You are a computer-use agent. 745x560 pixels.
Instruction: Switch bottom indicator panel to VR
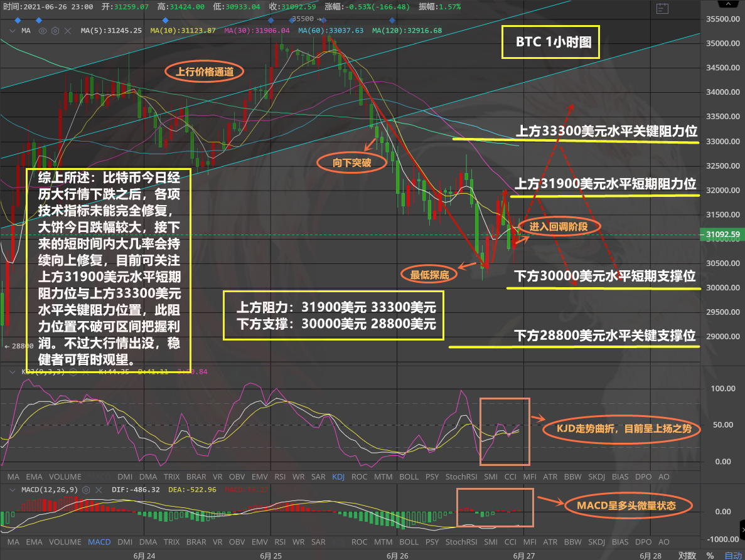click(x=218, y=542)
